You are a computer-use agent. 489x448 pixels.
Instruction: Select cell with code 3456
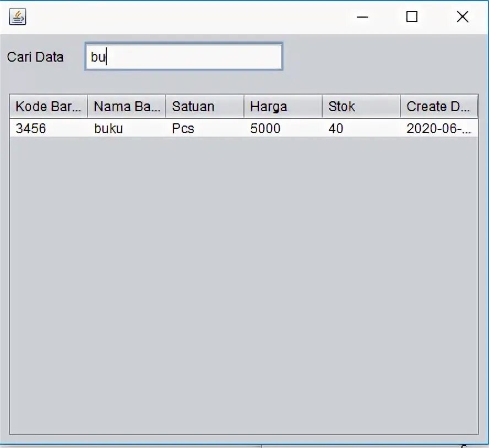[48, 128]
